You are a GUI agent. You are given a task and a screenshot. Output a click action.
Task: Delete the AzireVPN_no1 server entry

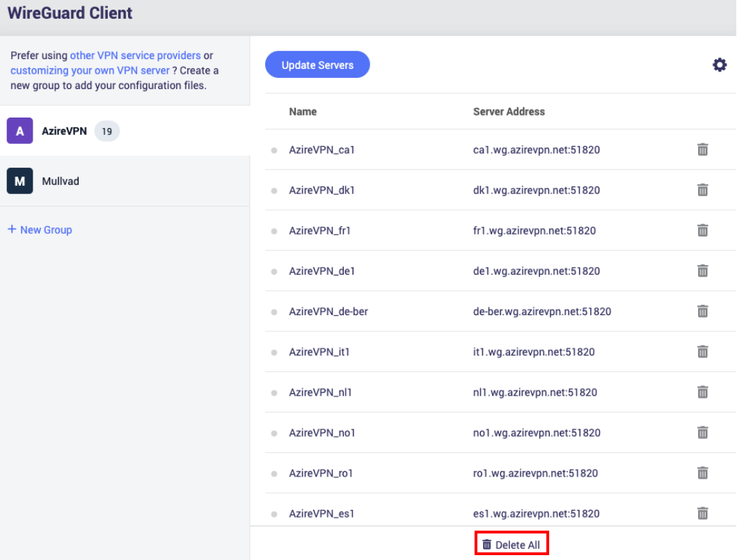pos(703,432)
